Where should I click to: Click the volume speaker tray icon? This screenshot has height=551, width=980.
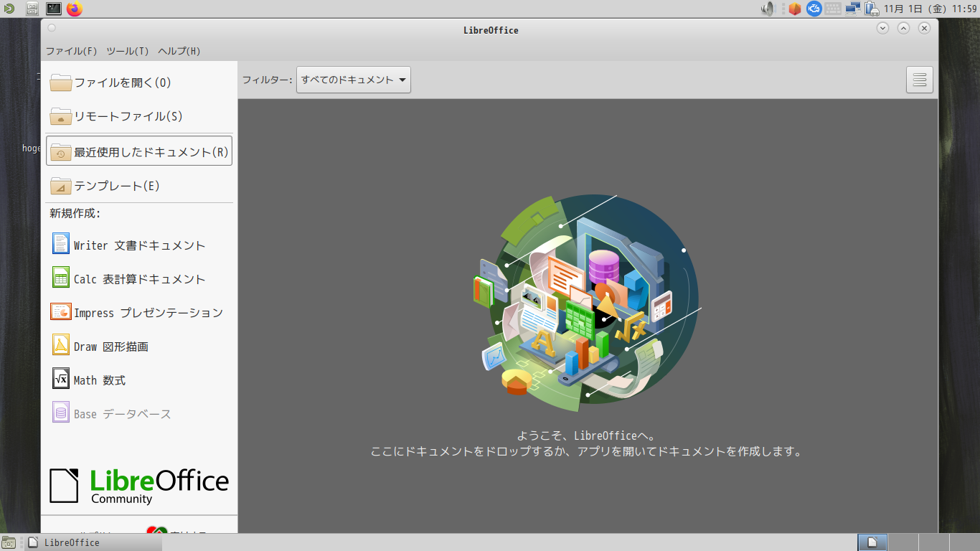pyautogui.click(x=768, y=9)
